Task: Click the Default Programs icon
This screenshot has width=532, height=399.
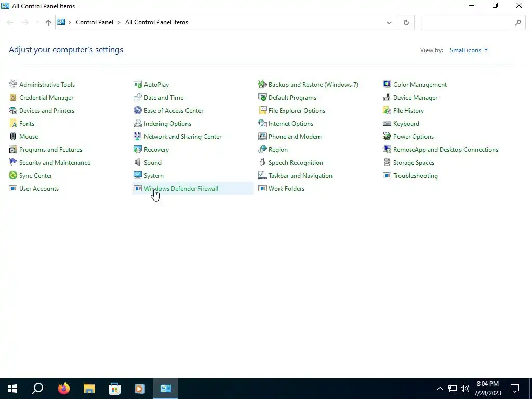Action: 262,97
